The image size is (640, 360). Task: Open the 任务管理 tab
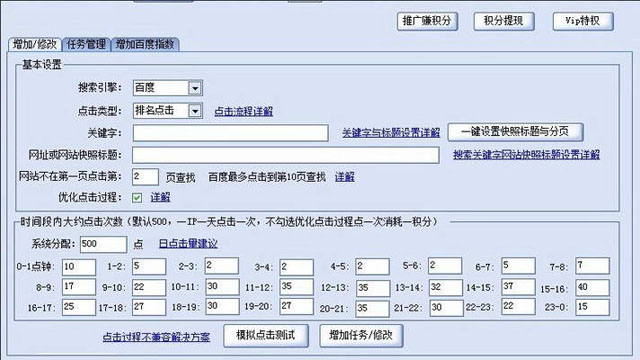pos(86,44)
